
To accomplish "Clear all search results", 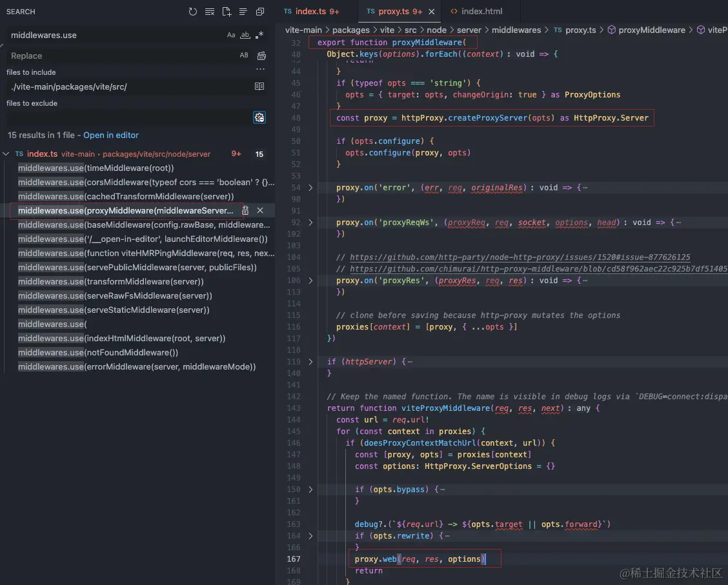I will click(x=210, y=12).
